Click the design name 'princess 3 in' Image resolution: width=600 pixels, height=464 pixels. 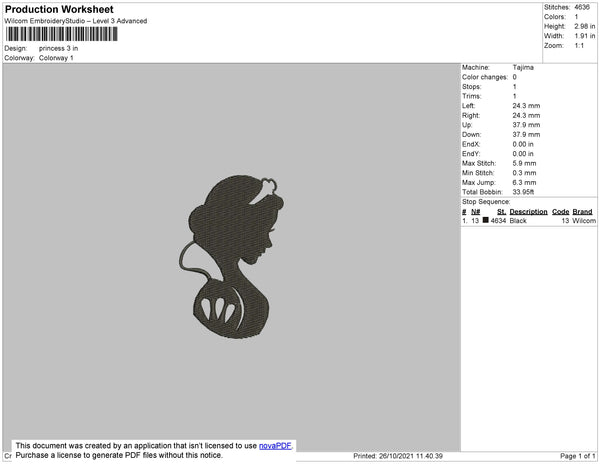pos(58,49)
